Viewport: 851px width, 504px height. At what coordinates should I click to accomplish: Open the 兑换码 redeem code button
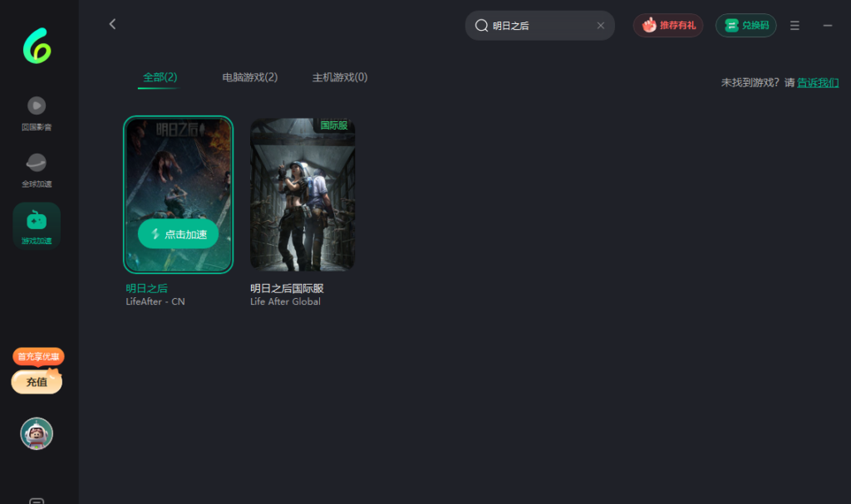point(746,26)
